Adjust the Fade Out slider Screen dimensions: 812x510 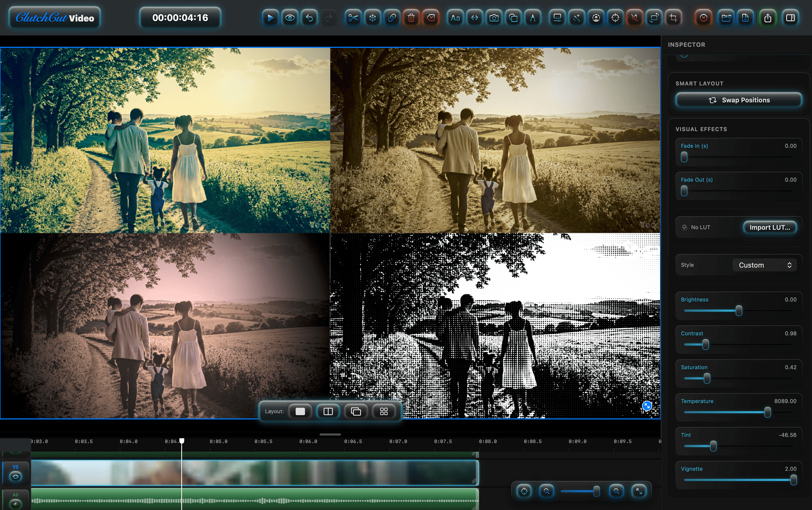click(x=738, y=191)
